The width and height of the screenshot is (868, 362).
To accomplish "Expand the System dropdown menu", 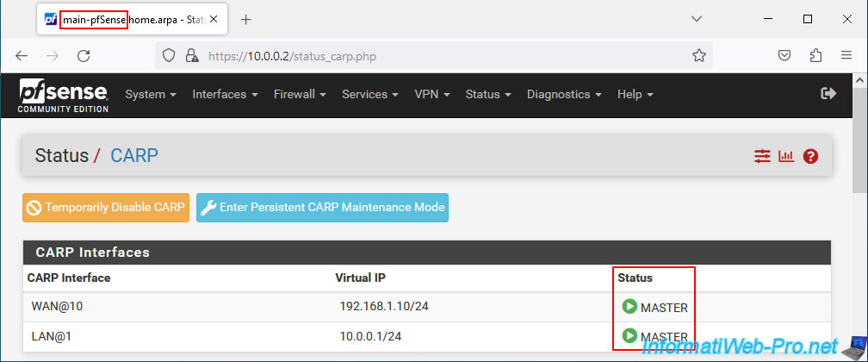I will click(x=151, y=94).
